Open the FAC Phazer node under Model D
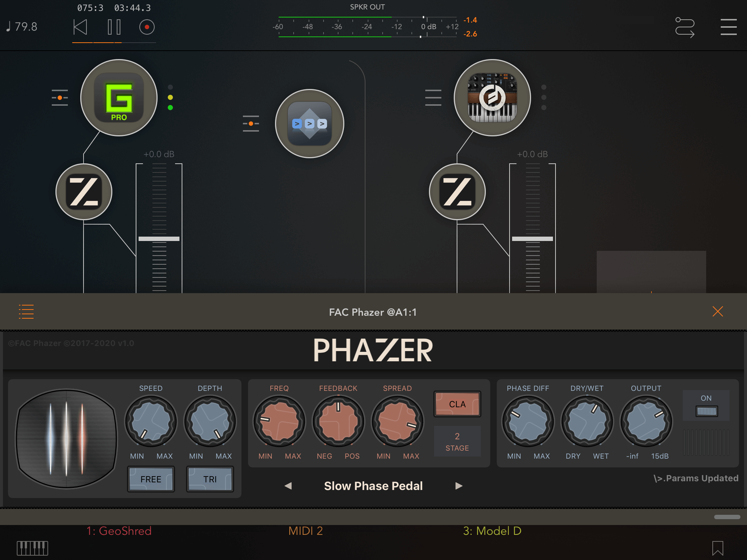The height and width of the screenshot is (560, 747). (x=457, y=192)
